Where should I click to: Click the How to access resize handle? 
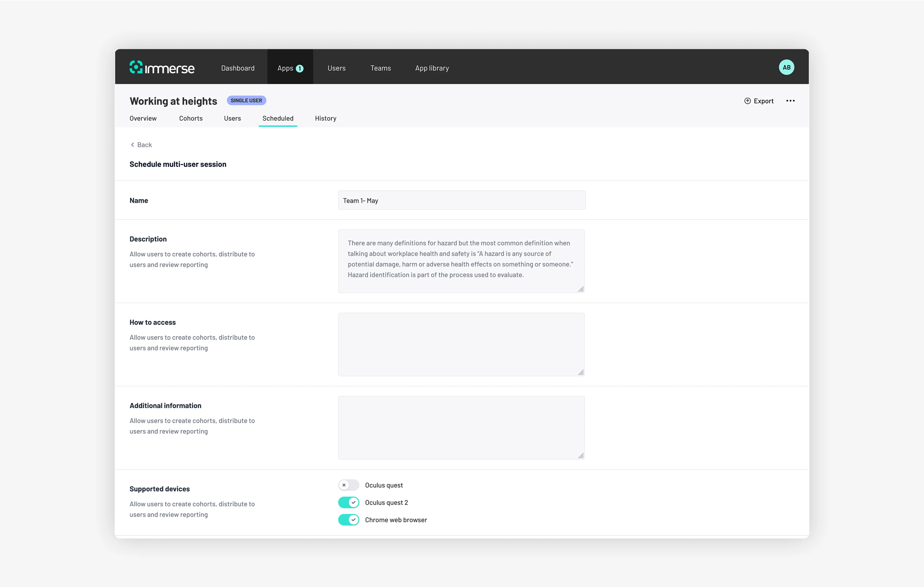click(x=581, y=372)
